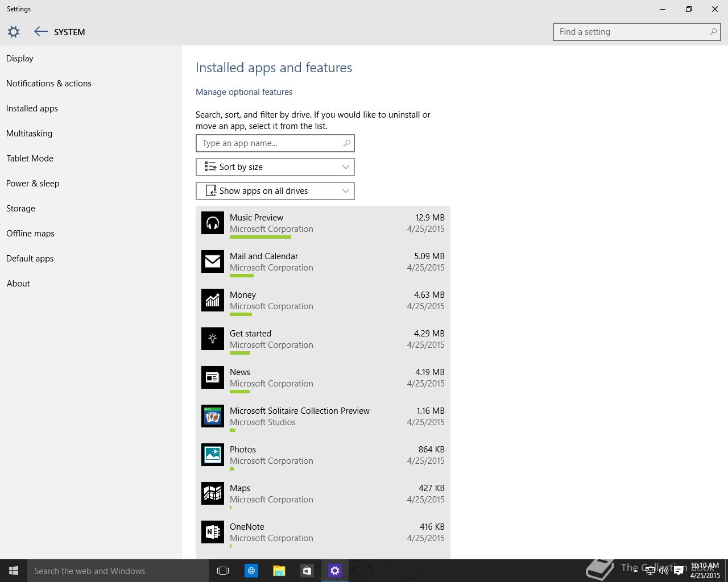Select Microsoft Solitaire Collection Preview name
The width and height of the screenshot is (728, 582).
coord(300,411)
